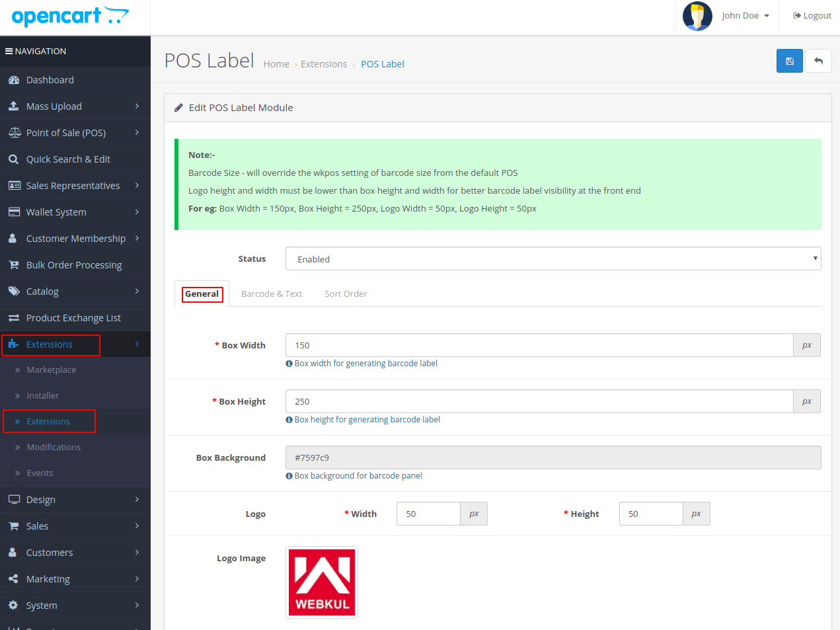Click the Marketing share icon
Viewport: 840px width, 630px height.
[x=13, y=578]
